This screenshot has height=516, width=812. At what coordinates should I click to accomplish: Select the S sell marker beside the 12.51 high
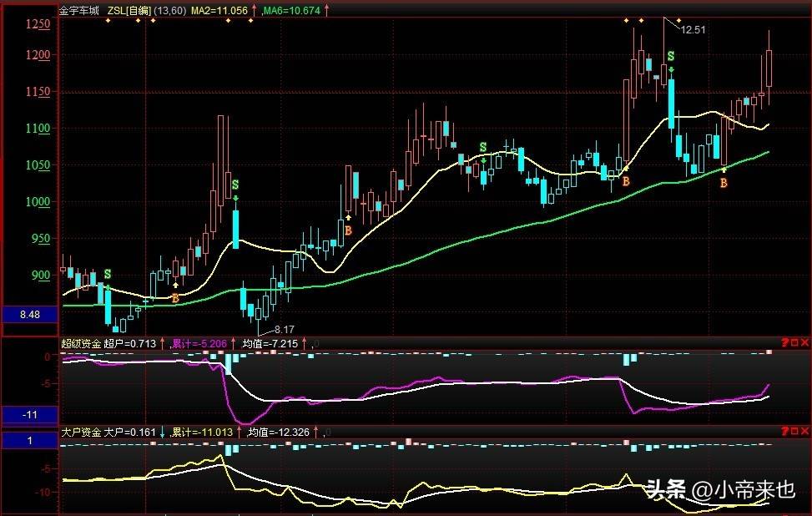[671, 56]
